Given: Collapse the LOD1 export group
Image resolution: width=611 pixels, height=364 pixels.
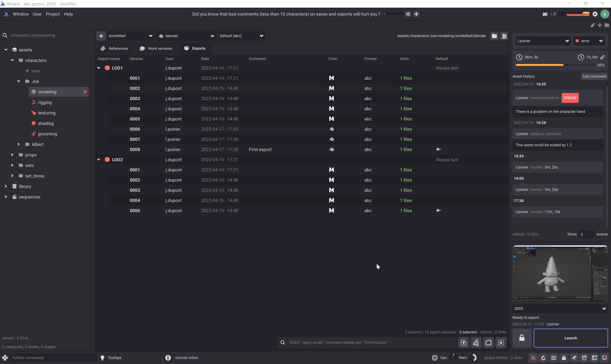Looking at the screenshot, I should pyautogui.click(x=99, y=68).
